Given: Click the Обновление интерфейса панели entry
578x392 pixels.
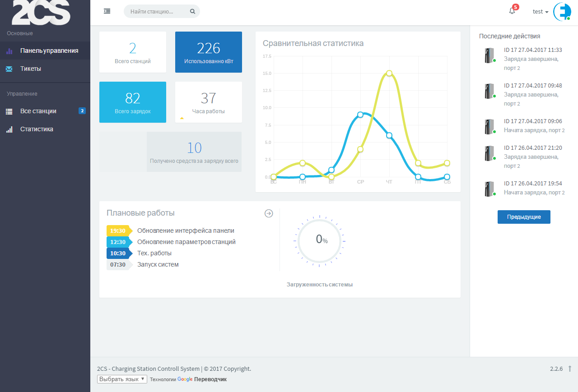Looking at the screenshot, I should tap(186, 231).
